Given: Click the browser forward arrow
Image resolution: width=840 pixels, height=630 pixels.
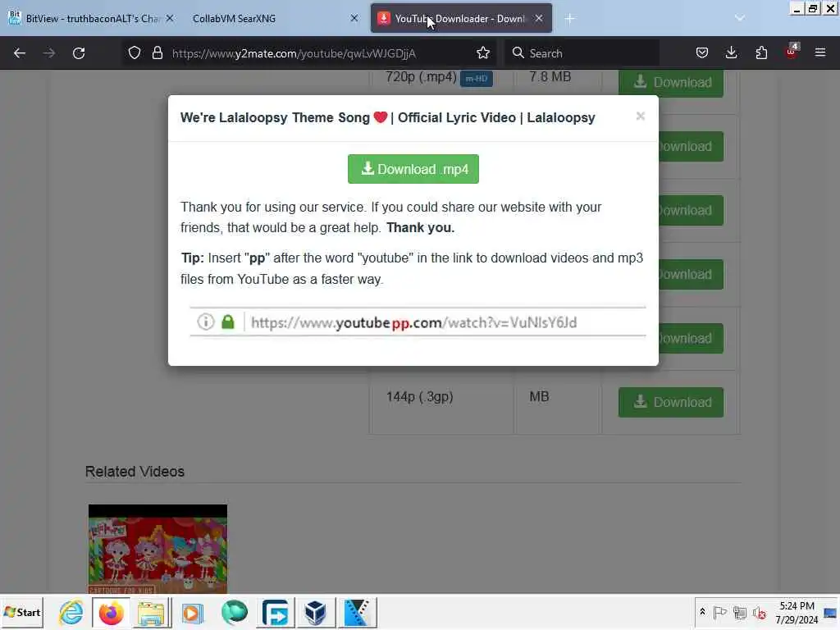Looking at the screenshot, I should (x=48, y=53).
